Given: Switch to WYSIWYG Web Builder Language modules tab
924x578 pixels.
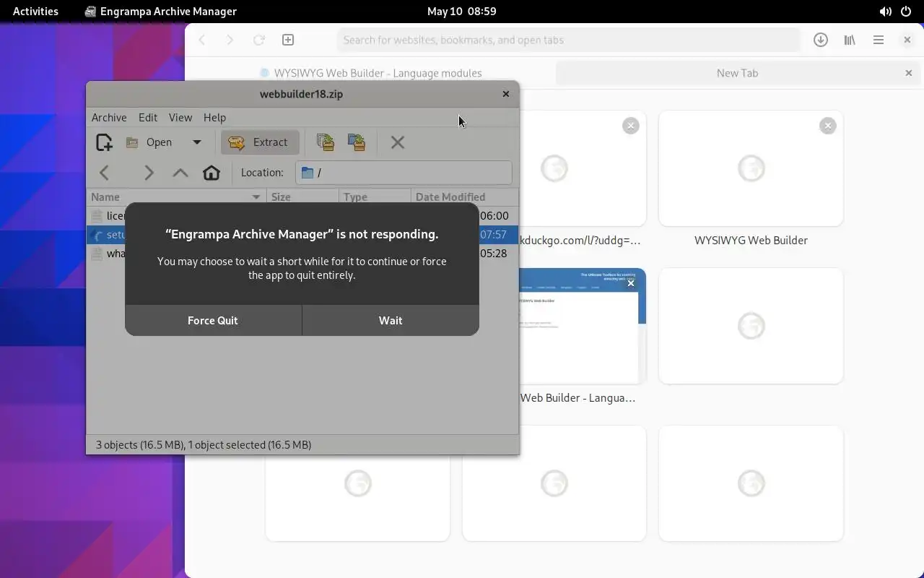Looking at the screenshot, I should point(371,73).
